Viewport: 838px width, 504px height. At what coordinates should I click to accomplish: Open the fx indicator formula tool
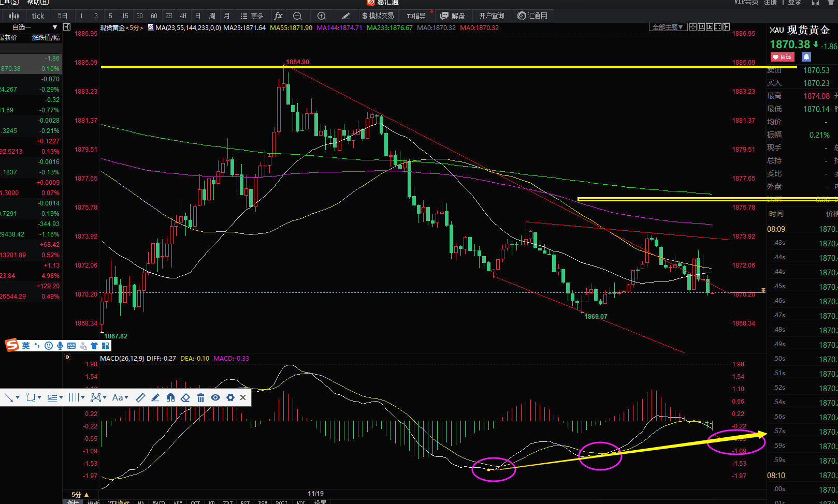[278, 16]
